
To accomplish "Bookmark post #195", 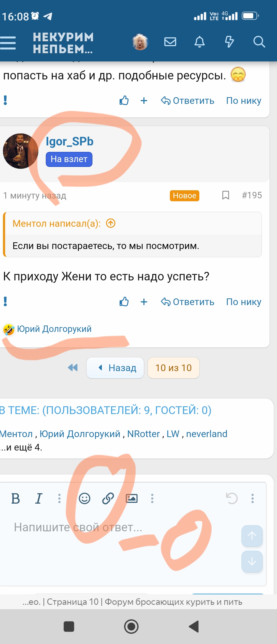I will point(226,195).
